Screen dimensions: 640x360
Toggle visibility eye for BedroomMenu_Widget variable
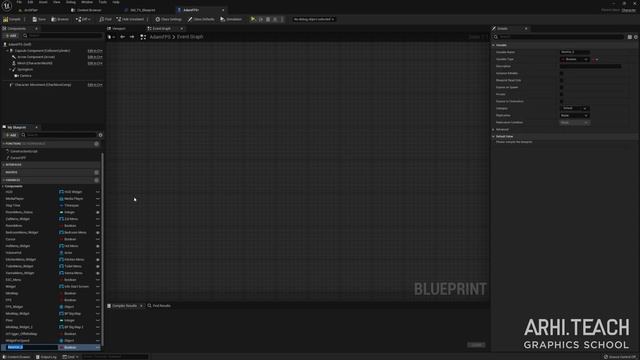pyautogui.click(x=98, y=232)
